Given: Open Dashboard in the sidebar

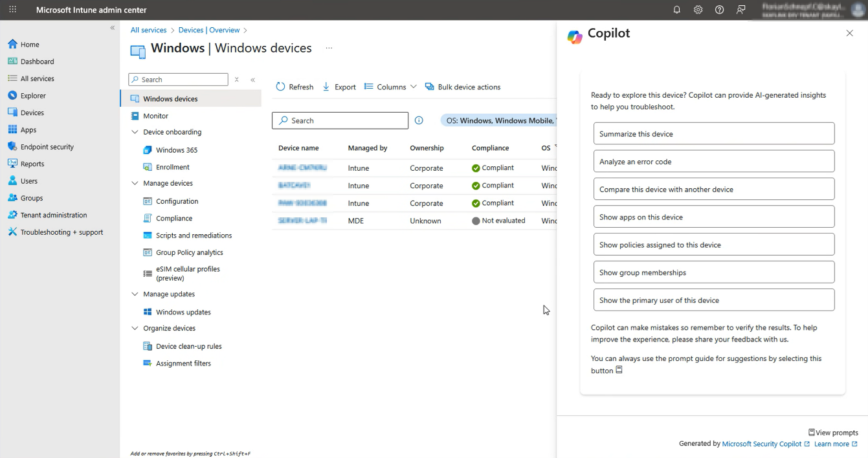Looking at the screenshot, I should coord(37,61).
